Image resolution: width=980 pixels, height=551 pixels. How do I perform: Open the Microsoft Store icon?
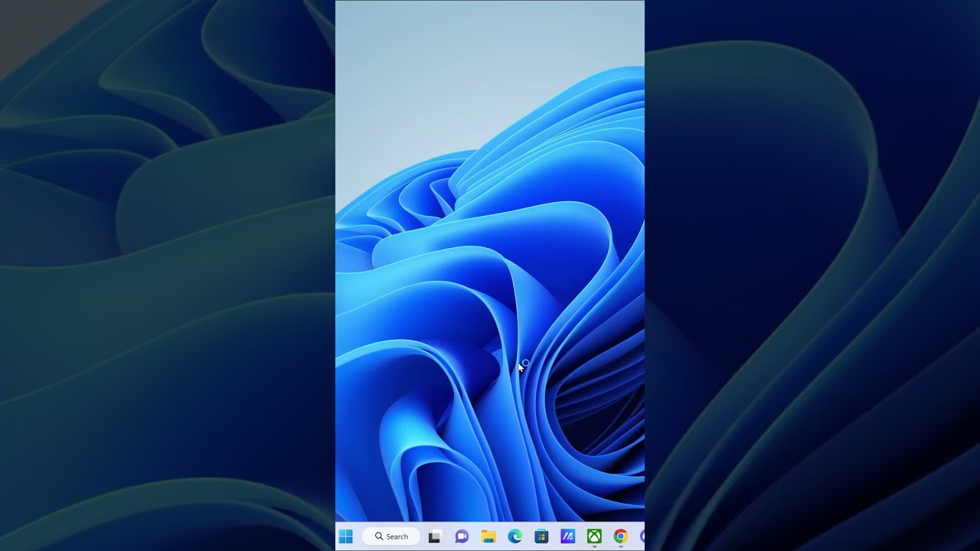point(541,536)
